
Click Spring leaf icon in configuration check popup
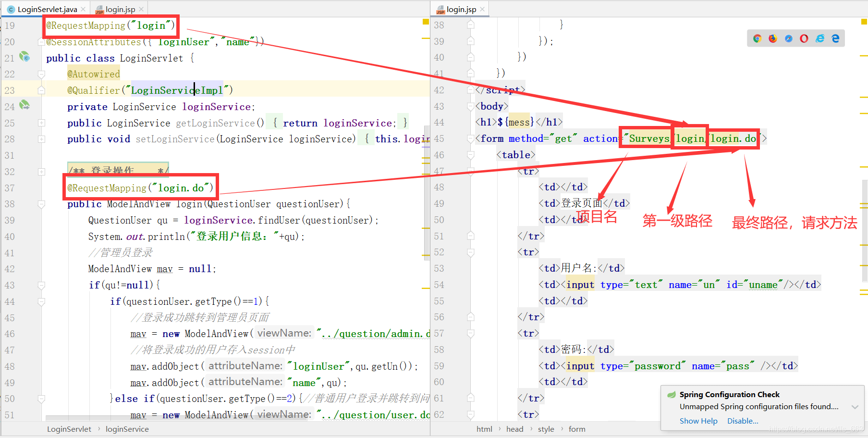click(671, 395)
